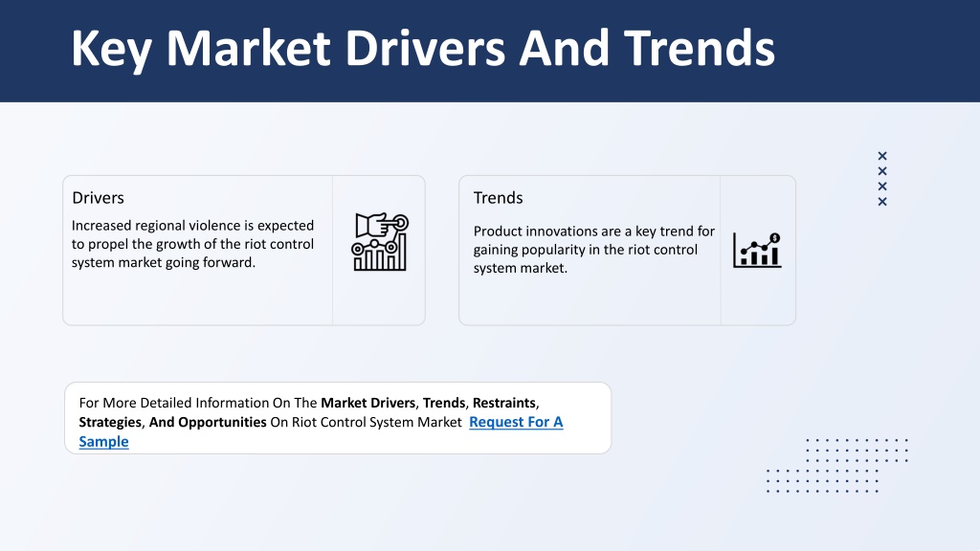Select the 'Trends' card heading
Image resolution: width=980 pixels, height=551 pixels.
click(498, 198)
